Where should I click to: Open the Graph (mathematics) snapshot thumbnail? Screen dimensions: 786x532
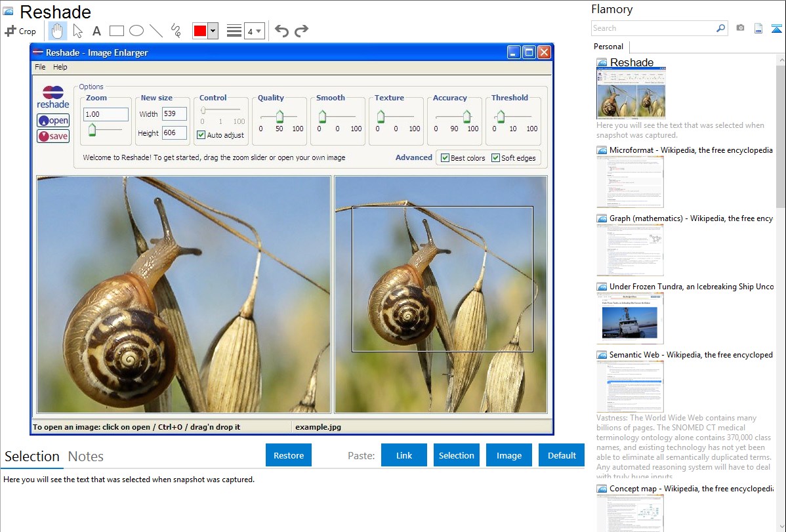coord(630,250)
